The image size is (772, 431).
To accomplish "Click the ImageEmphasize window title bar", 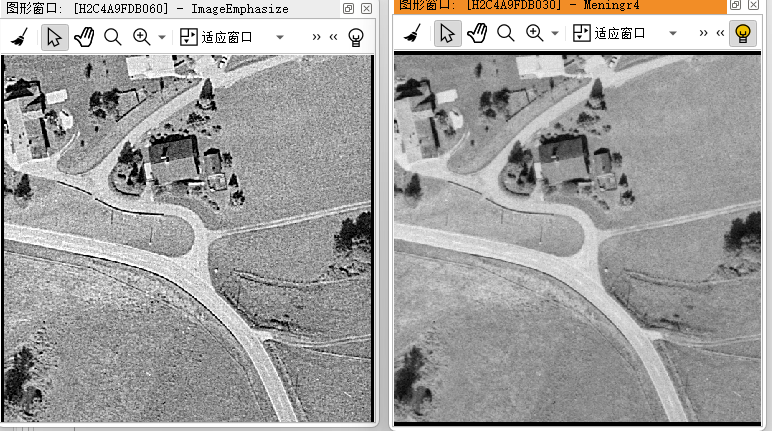I will point(170,8).
